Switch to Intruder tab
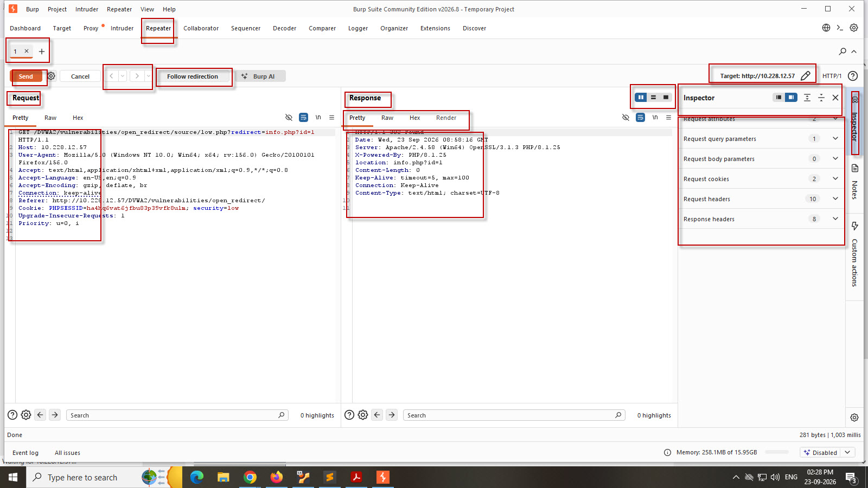868x488 pixels. (x=122, y=28)
